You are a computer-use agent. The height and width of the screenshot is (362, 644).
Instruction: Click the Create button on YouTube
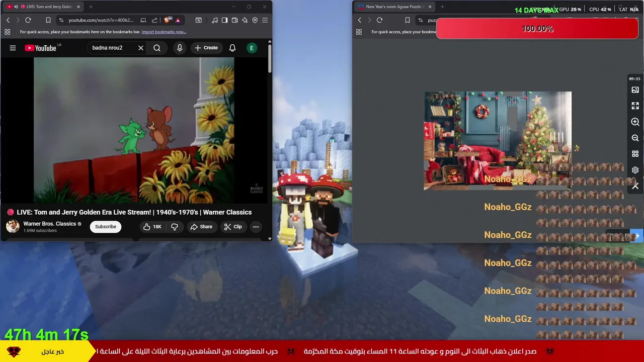point(206,48)
